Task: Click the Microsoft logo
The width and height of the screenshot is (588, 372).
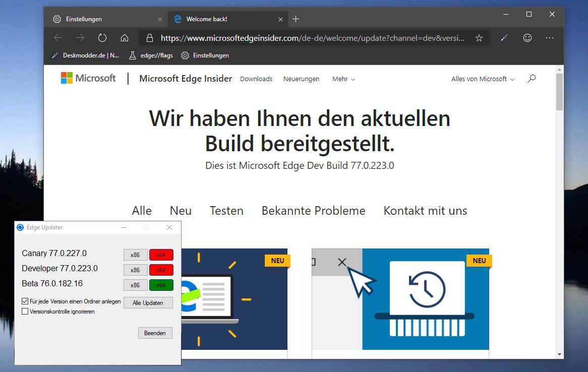Action: 88,78
